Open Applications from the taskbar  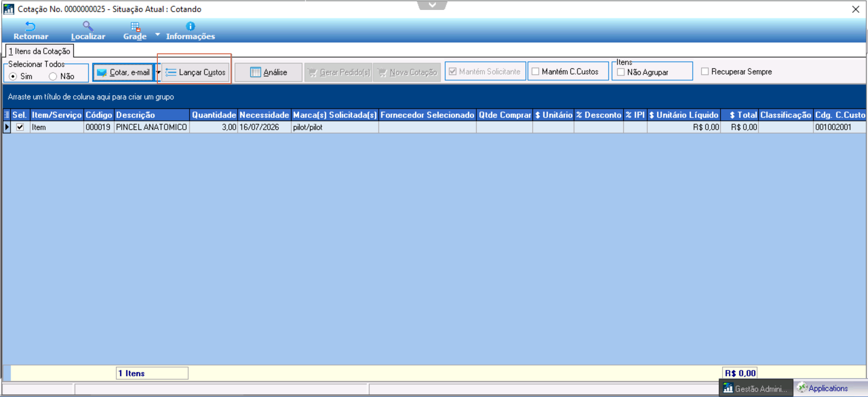(823, 388)
